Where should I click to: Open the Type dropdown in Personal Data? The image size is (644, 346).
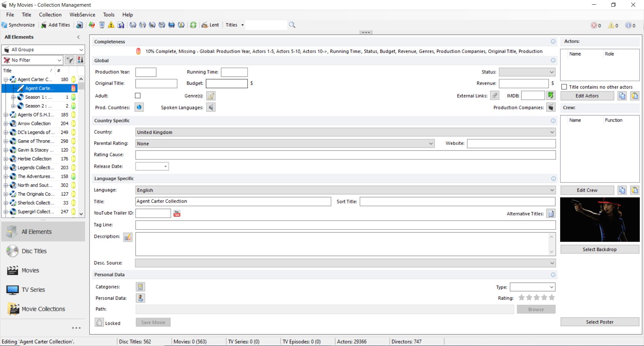[533, 287]
